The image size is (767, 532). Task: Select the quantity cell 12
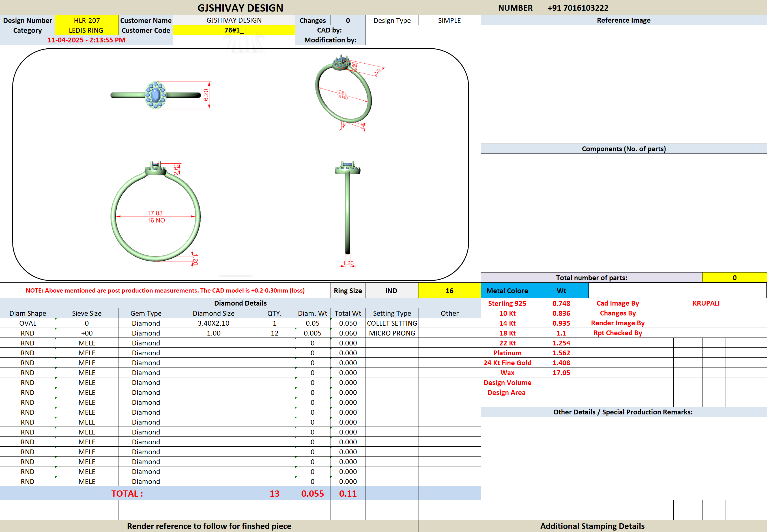(x=274, y=333)
